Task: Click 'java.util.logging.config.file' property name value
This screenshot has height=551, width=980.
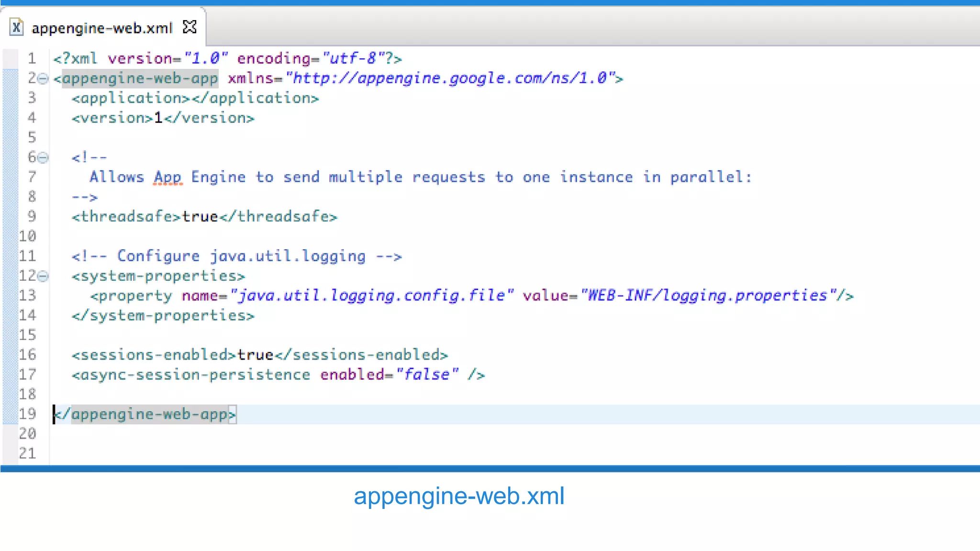Action: point(372,296)
